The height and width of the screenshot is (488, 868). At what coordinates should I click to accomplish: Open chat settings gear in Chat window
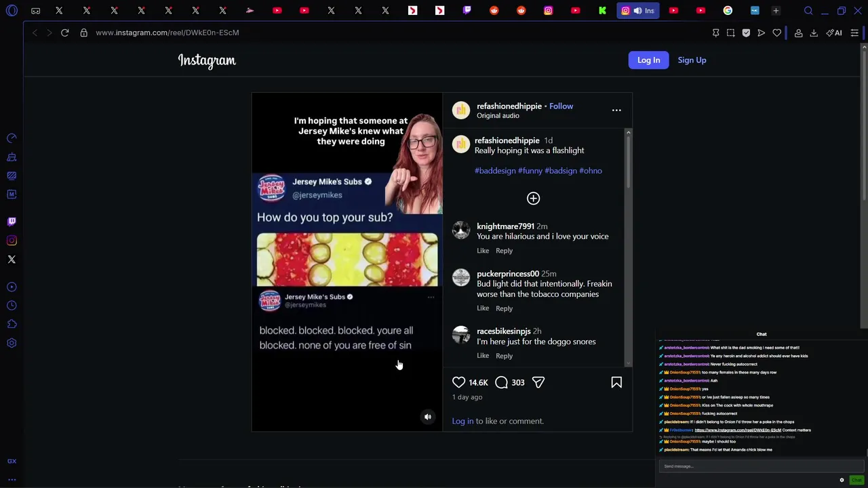click(842, 481)
